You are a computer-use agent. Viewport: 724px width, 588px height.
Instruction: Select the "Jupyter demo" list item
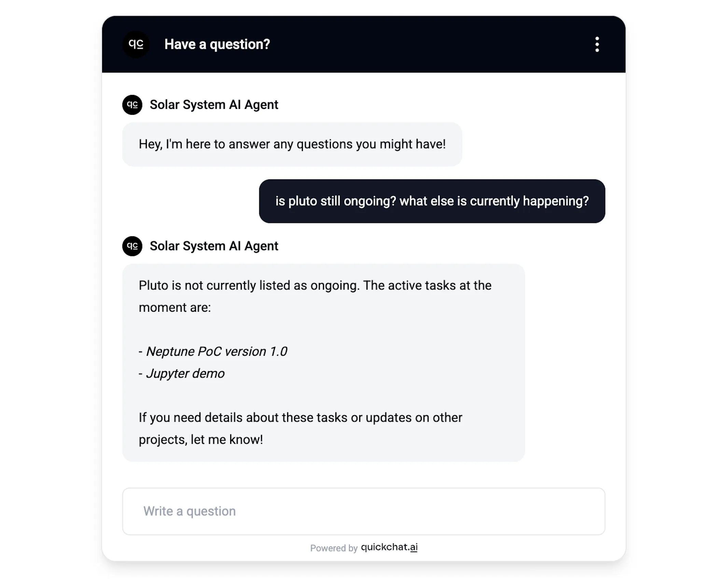[x=185, y=374]
